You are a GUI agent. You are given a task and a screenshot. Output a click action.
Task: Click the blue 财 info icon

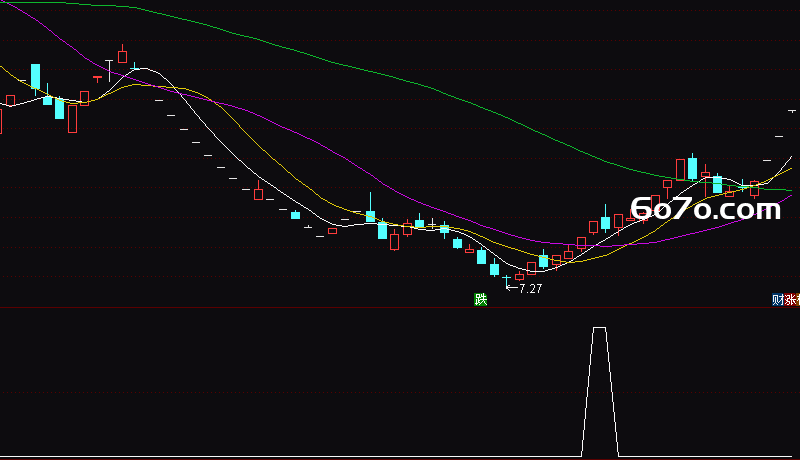(778, 299)
